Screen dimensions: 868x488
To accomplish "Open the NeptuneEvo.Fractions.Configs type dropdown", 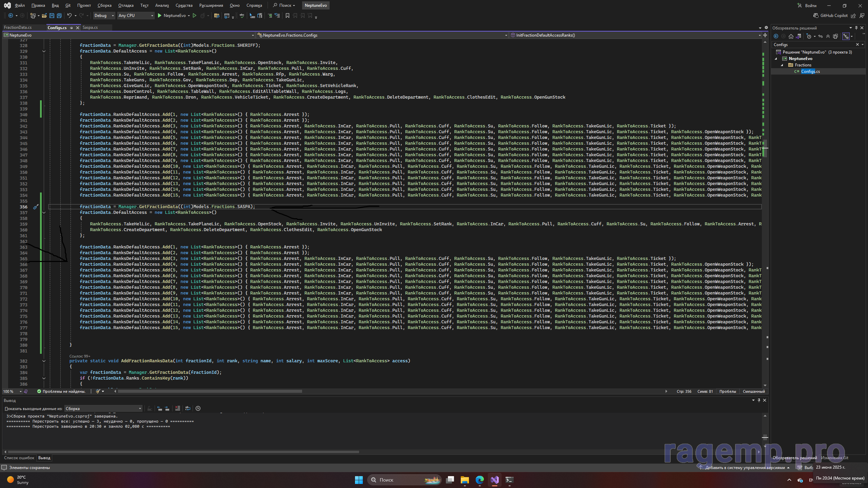I will click(x=382, y=35).
